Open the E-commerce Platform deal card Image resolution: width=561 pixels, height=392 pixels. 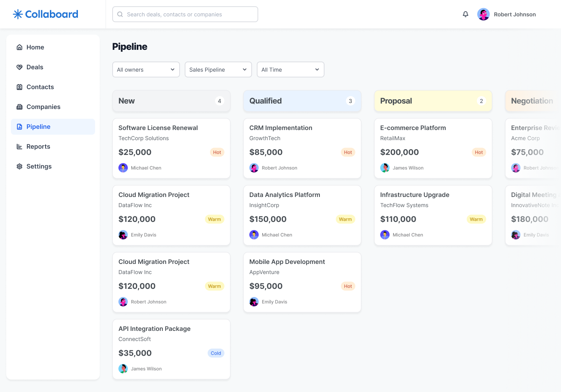pos(413,128)
